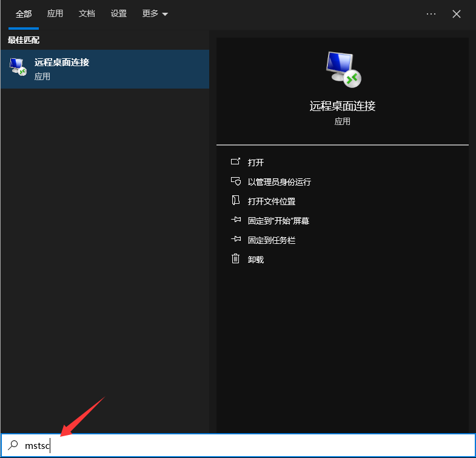This screenshot has height=458, width=476.
Task: Click the 最佳匹配 section heading
Action: point(24,40)
